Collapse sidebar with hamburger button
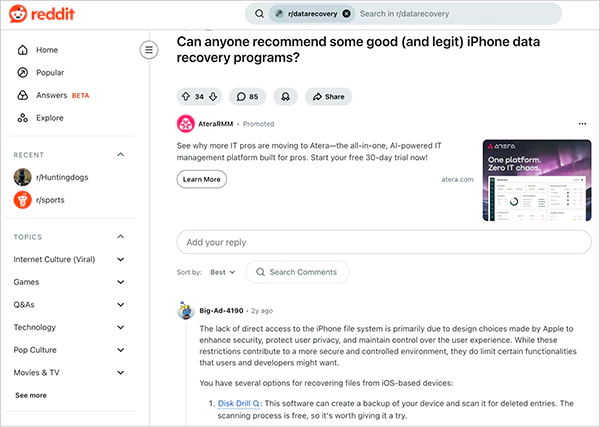The height and width of the screenshot is (427, 600). click(149, 50)
